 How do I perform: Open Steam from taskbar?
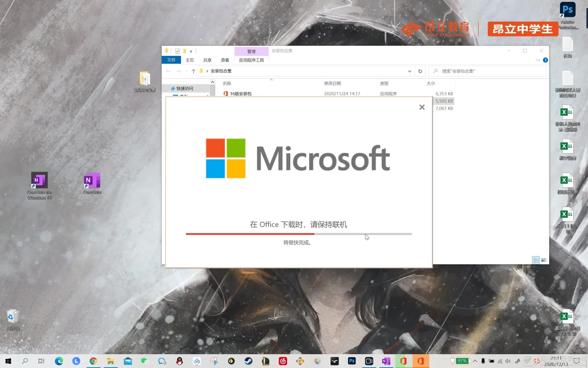tap(248, 361)
